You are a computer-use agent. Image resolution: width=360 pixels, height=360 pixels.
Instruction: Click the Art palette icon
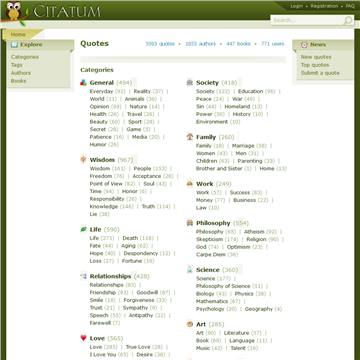190,324
